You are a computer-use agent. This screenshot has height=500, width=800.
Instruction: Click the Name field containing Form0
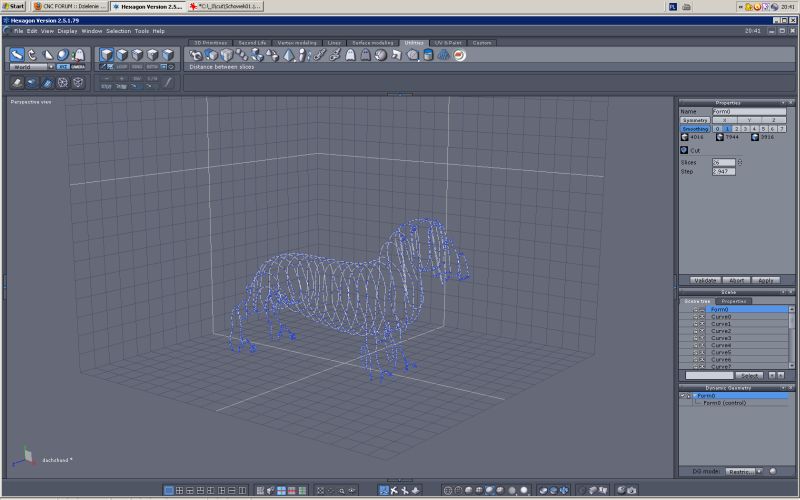[x=749, y=111]
